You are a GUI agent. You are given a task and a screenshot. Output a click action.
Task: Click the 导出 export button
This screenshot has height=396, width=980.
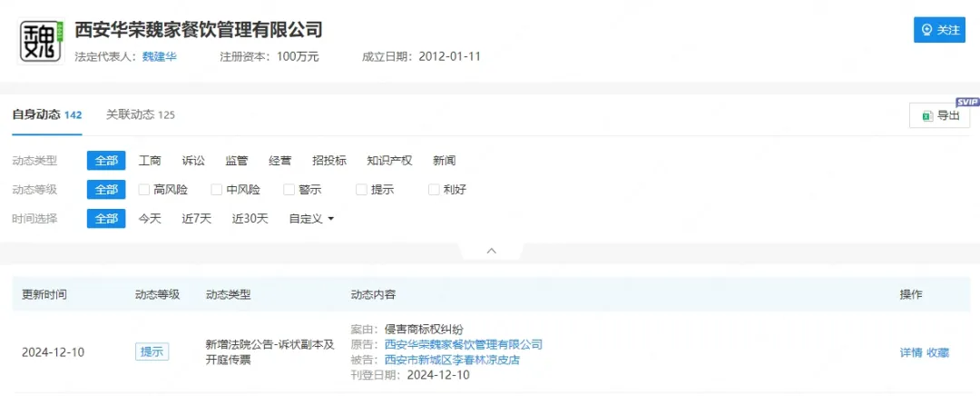tap(939, 115)
